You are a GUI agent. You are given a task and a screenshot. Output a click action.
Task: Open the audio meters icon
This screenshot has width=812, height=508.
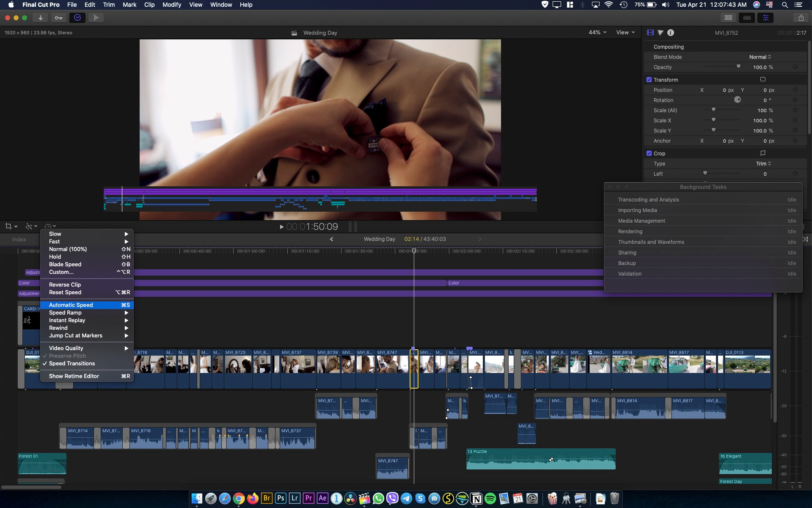tap(96, 18)
